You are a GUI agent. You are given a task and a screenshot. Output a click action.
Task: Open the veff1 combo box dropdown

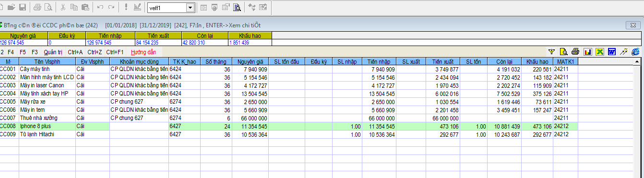pyautogui.click(x=190, y=8)
